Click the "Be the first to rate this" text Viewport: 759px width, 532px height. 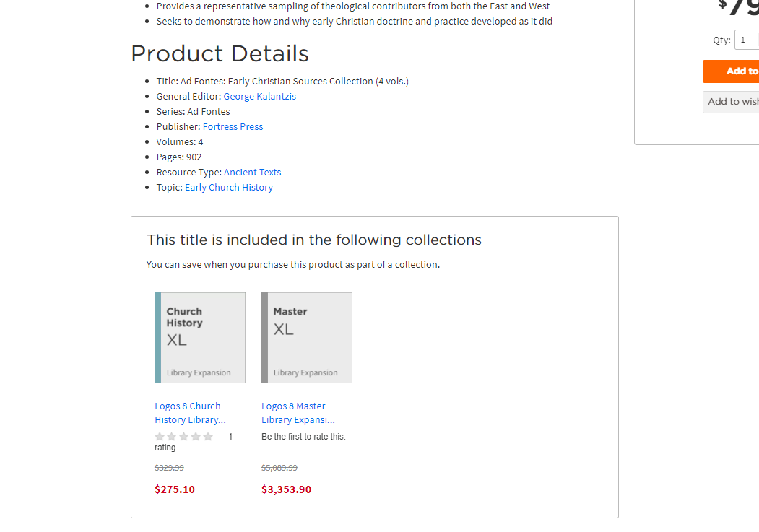pos(303,437)
